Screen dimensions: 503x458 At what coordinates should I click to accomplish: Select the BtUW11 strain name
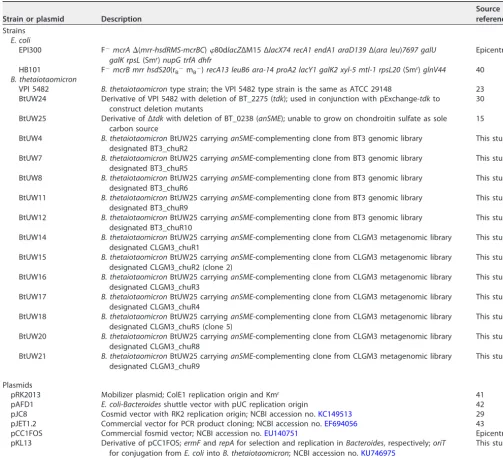pos(32,198)
